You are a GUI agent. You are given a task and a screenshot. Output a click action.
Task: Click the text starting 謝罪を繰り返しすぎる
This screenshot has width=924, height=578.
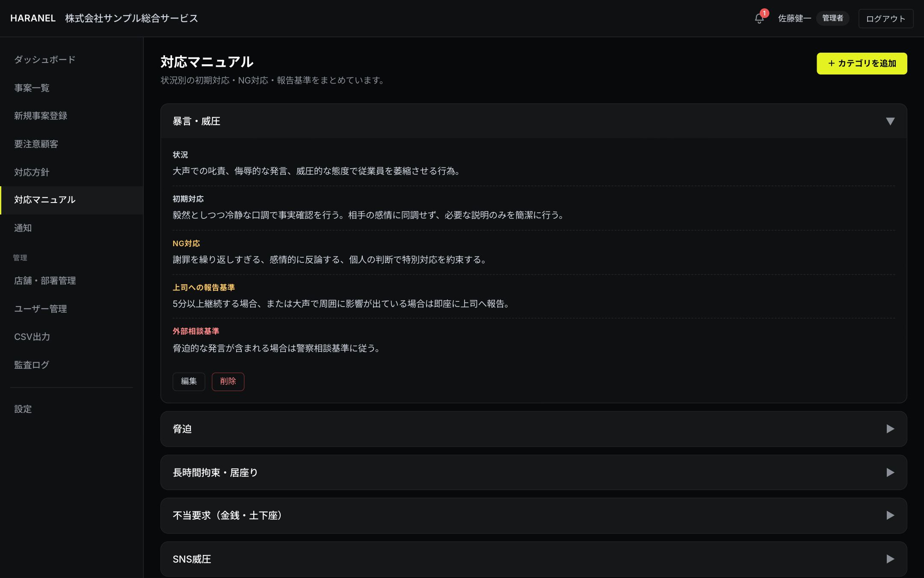[330, 259]
